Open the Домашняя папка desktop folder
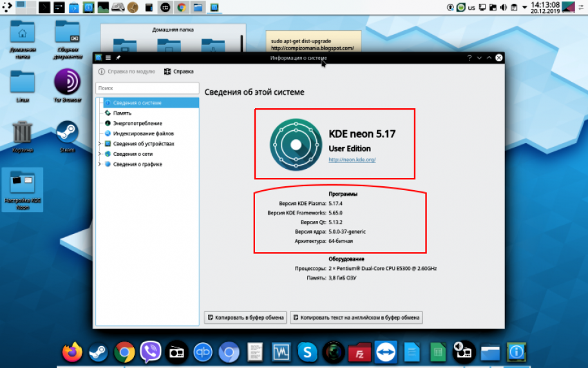 tap(23, 39)
